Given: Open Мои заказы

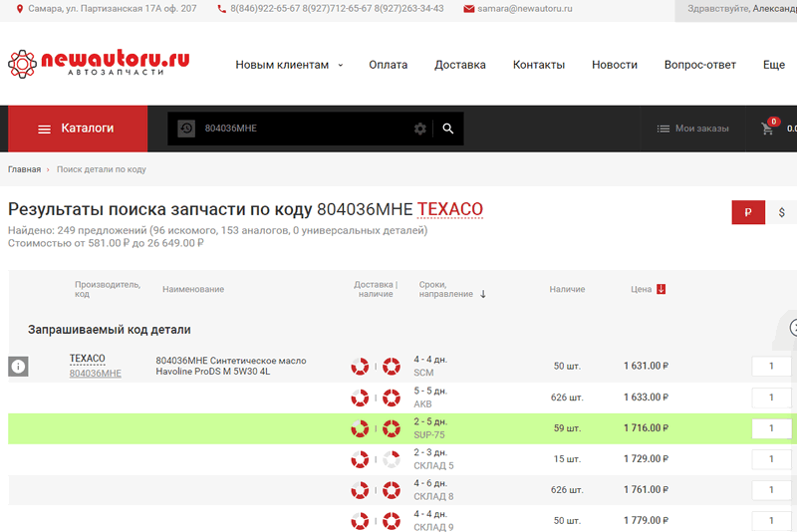Looking at the screenshot, I should [692, 129].
